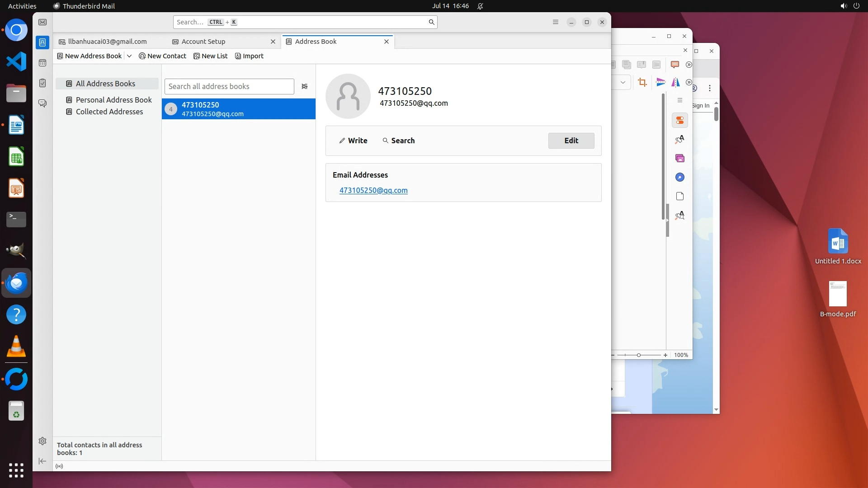
Task: Expand toolbar overflow chevron in background window
Action: [689, 65]
